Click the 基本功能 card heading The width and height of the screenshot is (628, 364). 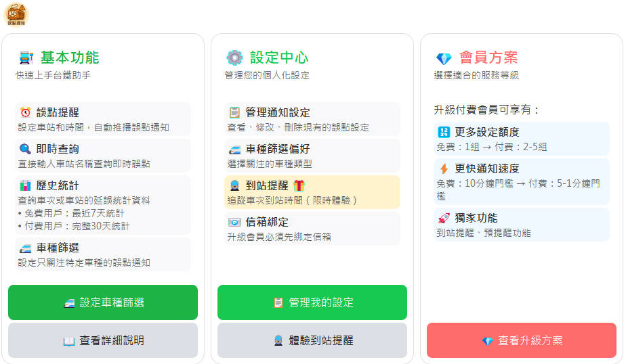(69, 58)
